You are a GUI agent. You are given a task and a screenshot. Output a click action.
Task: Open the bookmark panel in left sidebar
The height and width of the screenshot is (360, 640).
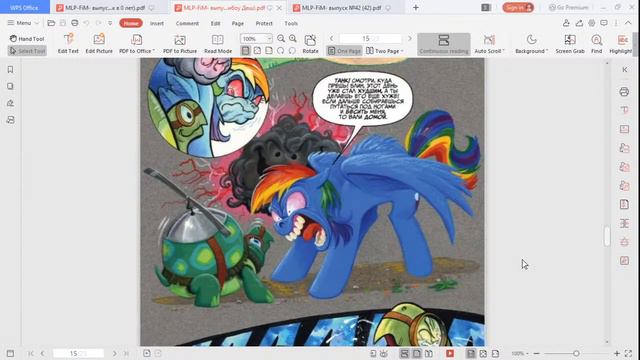[x=11, y=70]
